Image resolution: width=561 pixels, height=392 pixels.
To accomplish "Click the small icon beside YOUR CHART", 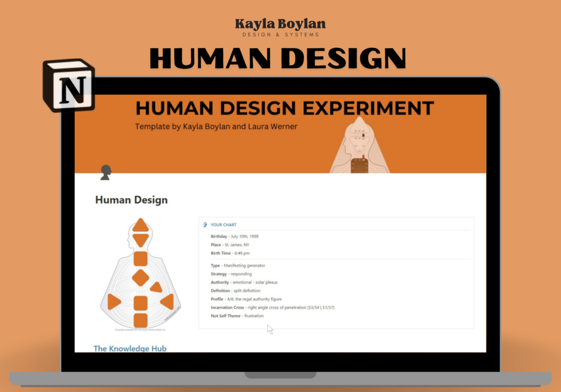I will [x=205, y=225].
